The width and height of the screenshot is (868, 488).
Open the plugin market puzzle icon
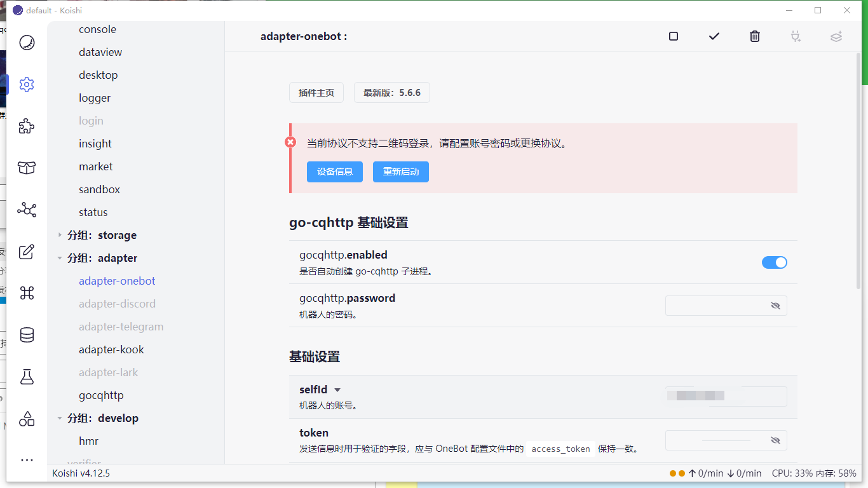coord(27,126)
